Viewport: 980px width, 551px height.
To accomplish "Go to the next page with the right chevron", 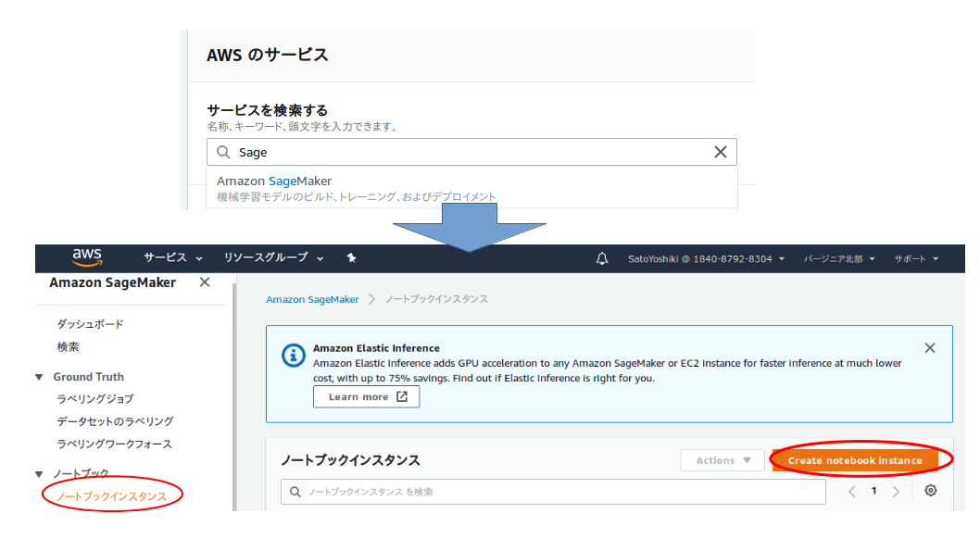I will click(x=896, y=491).
